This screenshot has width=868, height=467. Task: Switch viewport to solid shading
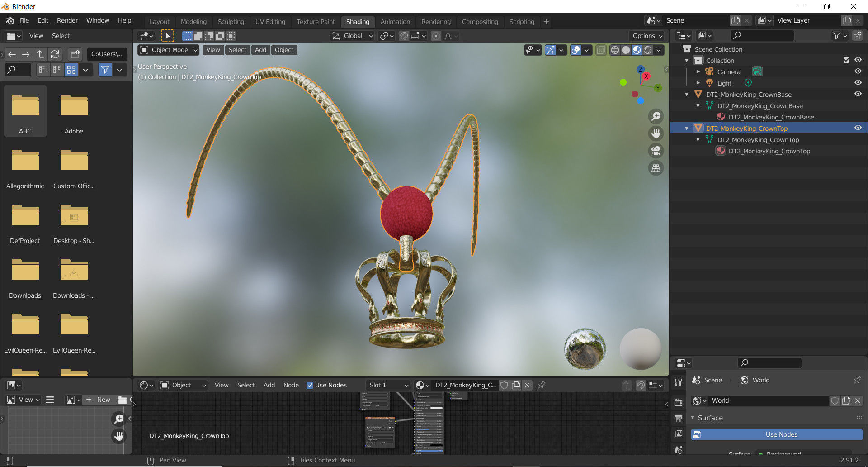point(626,50)
